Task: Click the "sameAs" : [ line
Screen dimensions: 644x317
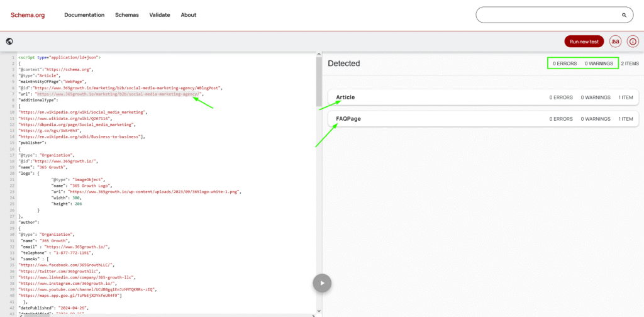Action: click(35, 259)
